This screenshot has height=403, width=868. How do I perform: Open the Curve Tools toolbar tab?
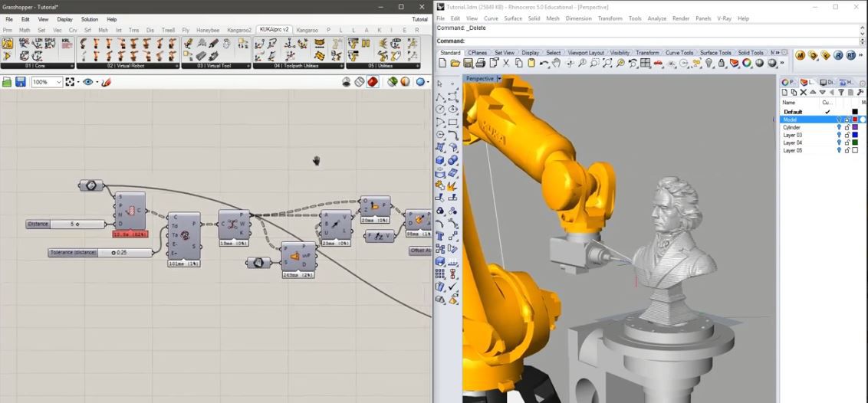[x=679, y=53]
